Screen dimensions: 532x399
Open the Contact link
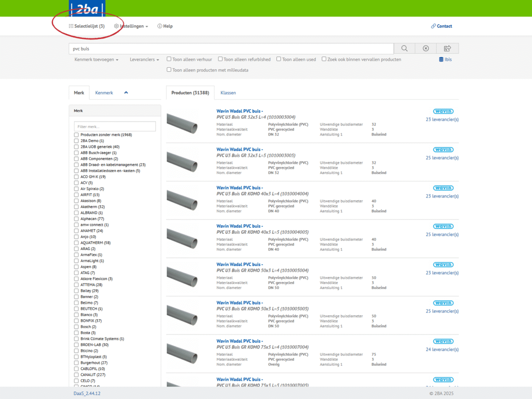point(442,26)
